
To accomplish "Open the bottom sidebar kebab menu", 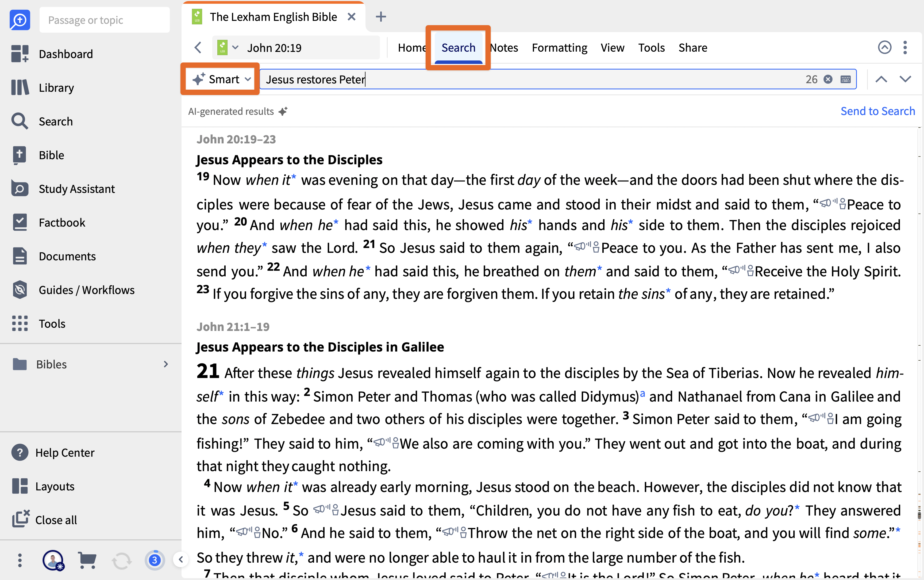I will 20,560.
